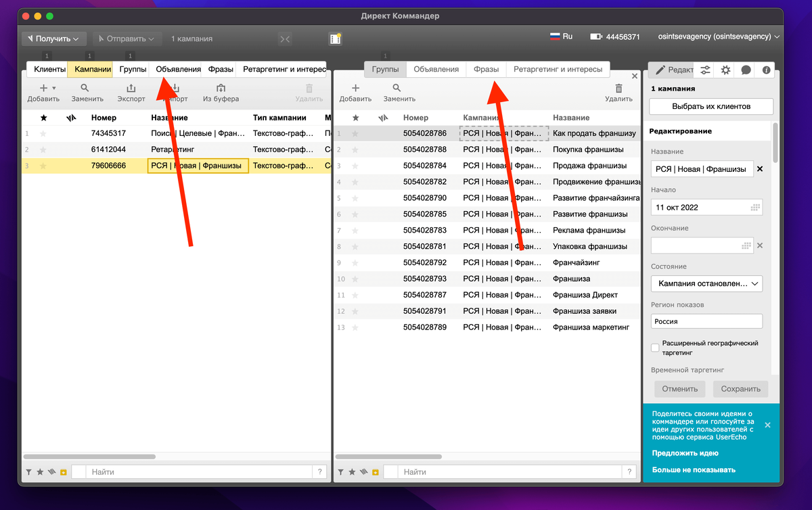Close the groups panel with X

tap(635, 76)
